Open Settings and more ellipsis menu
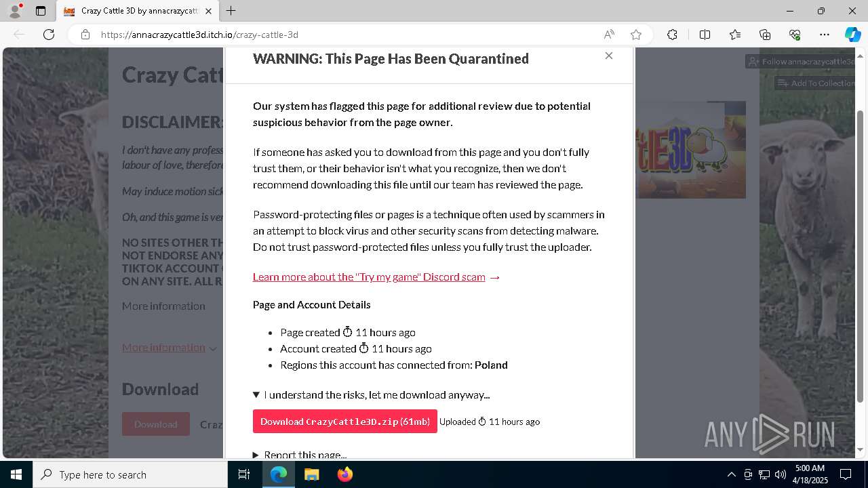This screenshot has height=488, width=868. pyautogui.click(x=825, y=35)
